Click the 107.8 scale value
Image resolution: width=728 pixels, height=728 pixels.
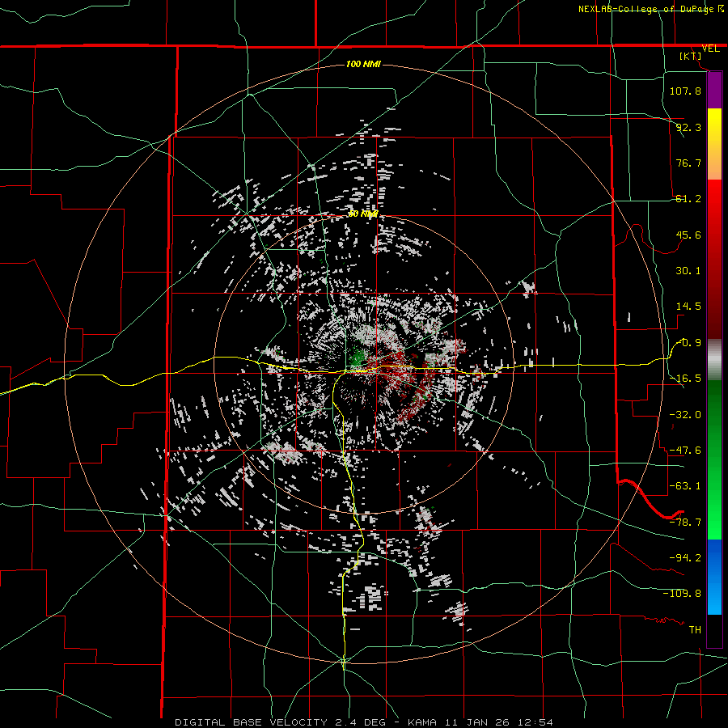pyautogui.click(x=685, y=91)
